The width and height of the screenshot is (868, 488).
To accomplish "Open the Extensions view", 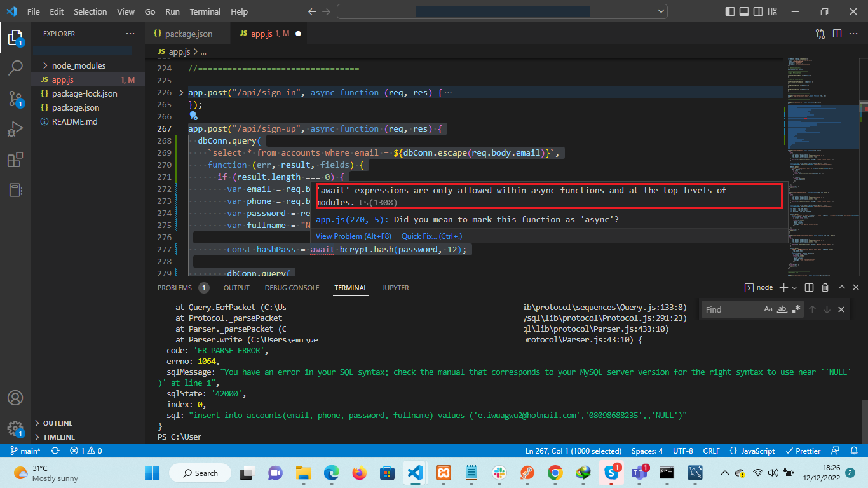I will click(15, 159).
